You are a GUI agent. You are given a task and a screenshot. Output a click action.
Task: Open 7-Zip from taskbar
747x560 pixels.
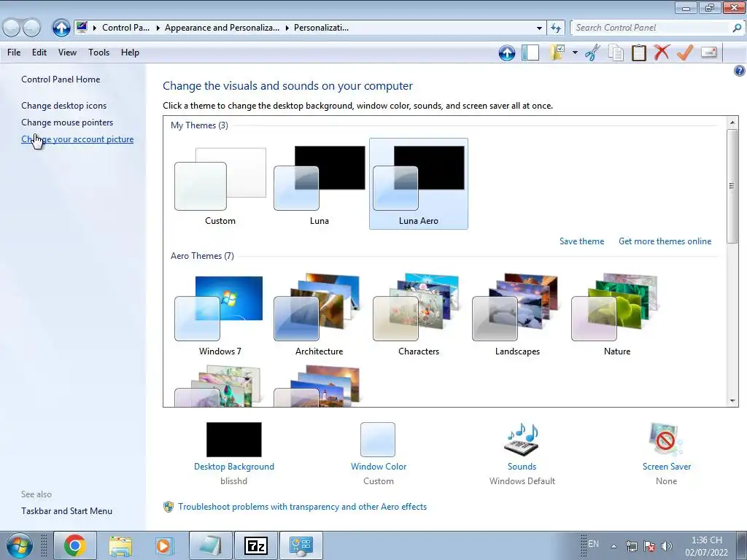coord(256,545)
